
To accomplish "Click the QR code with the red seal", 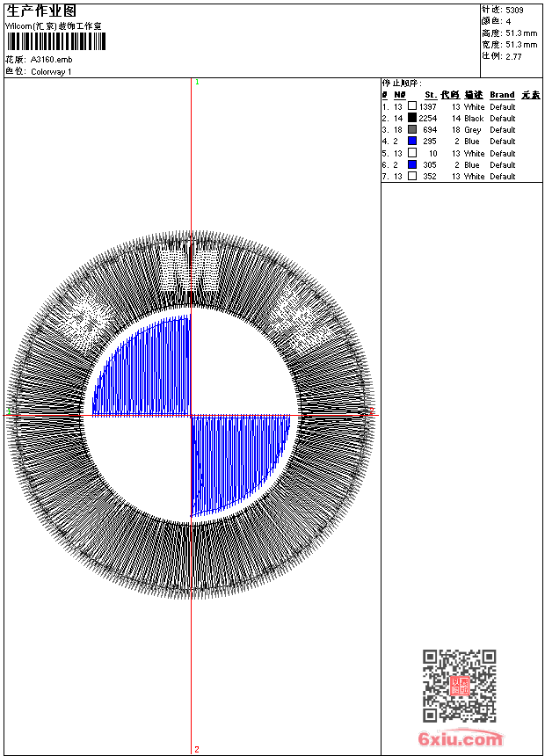I will click(460, 686).
